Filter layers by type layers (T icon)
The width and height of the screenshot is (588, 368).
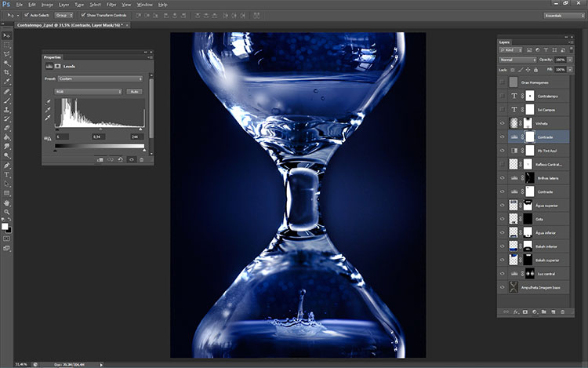tap(546, 50)
